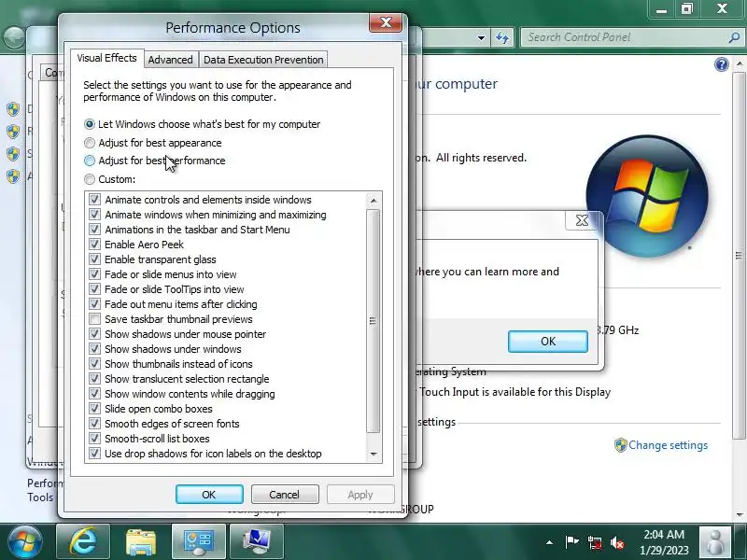Toggle Animate windows when minimizing and maximizing

(95, 215)
